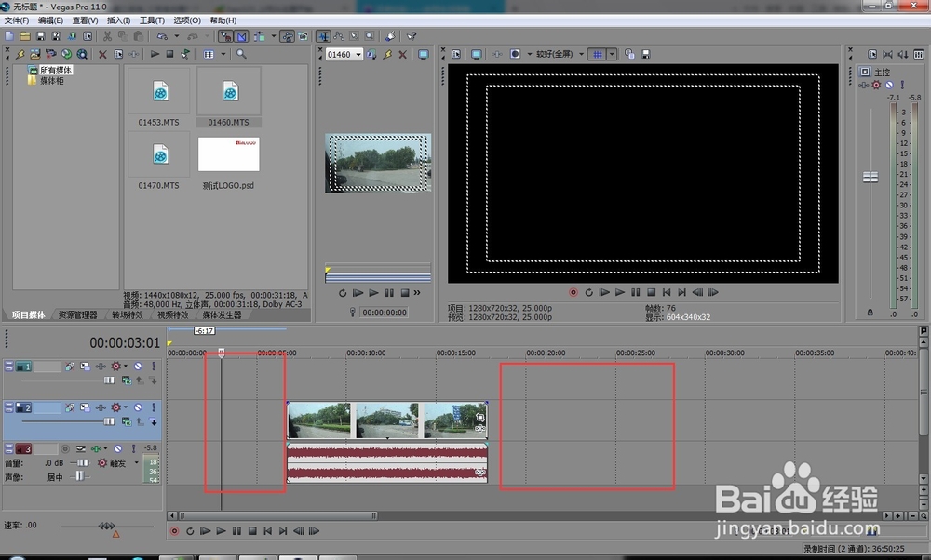The width and height of the screenshot is (931, 560).
Task: Toggle the Enable snapping toolbar button
Action: [x=225, y=37]
